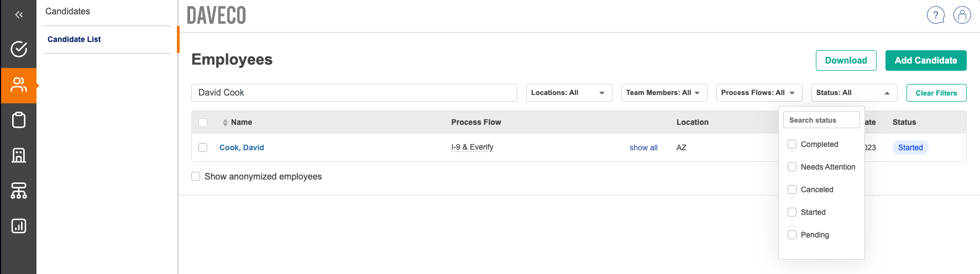Open the reports bar chart icon
This screenshot has width=980, height=274.
tap(19, 226)
